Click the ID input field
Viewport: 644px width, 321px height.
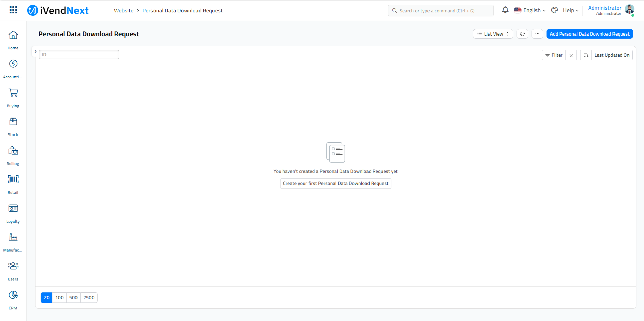(79, 54)
